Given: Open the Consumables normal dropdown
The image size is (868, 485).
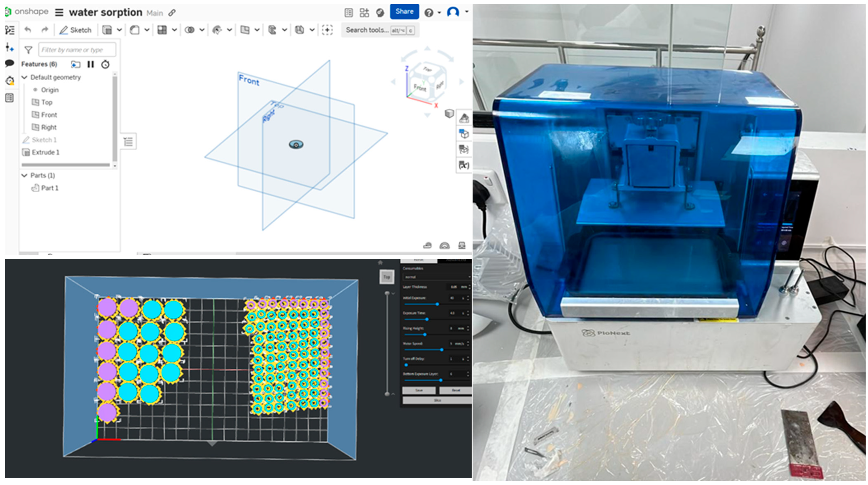Looking at the screenshot, I should pyautogui.click(x=437, y=277).
